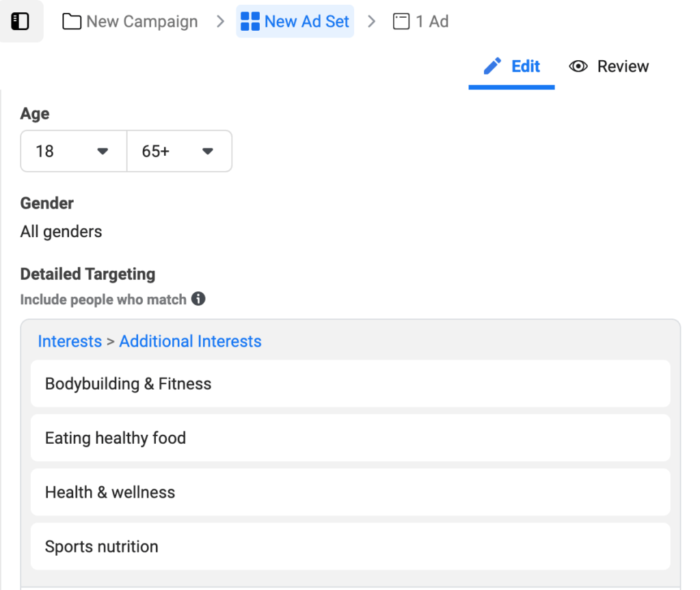Open the maximum age dropdown showing 65+
The width and height of the screenshot is (700, 590).
pos(179,151)
